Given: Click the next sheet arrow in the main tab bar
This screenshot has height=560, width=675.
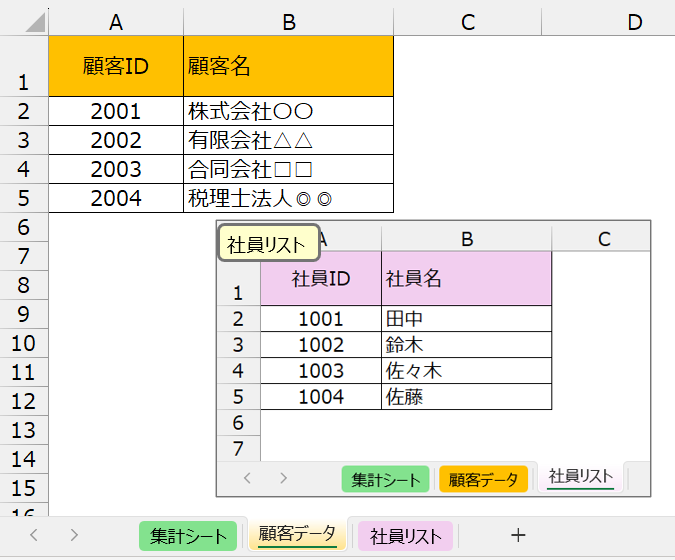Looking at the screenshot, I should [74, 535].
